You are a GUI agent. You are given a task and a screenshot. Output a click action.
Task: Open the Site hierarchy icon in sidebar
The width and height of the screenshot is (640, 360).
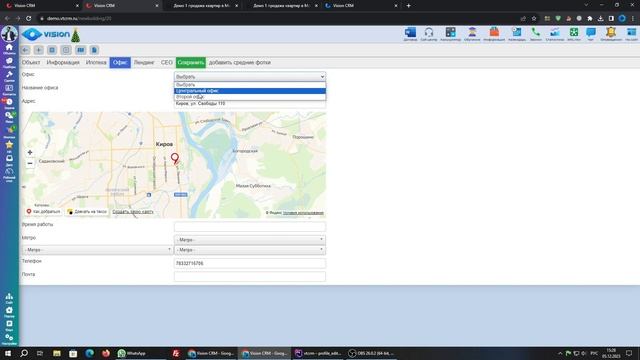click(9, 298)
